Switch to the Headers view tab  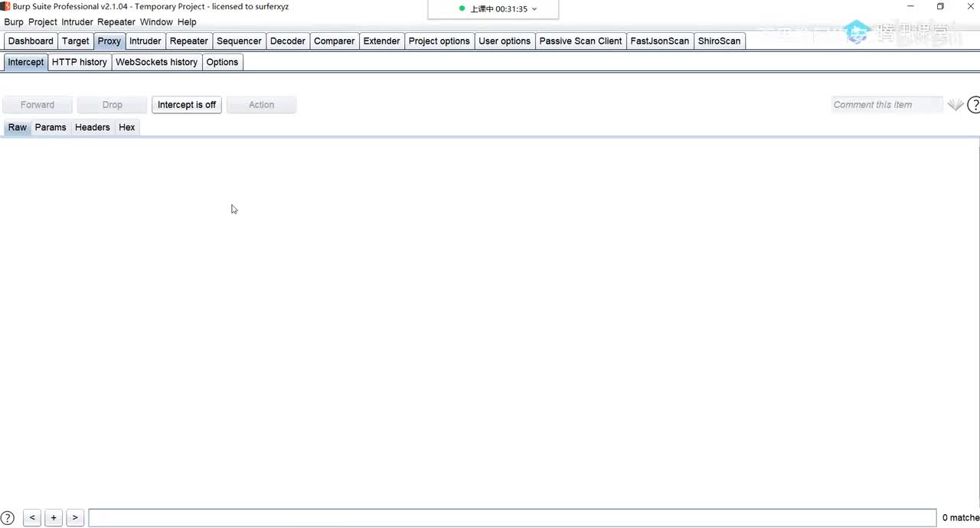[93, 127]
